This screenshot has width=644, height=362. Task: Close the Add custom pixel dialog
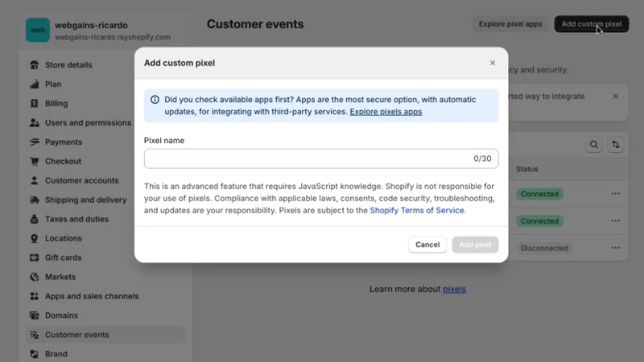[x=493, y=63]
